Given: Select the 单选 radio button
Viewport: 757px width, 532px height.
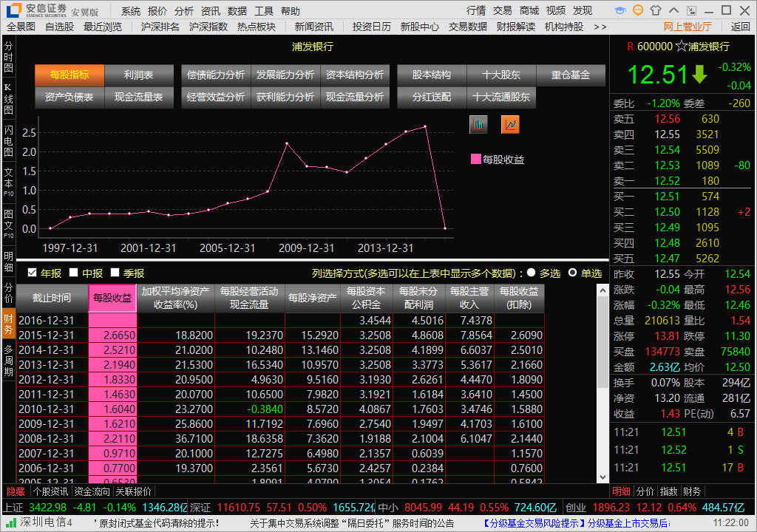Looking at the screenshot, I should (x=573, y=273).
